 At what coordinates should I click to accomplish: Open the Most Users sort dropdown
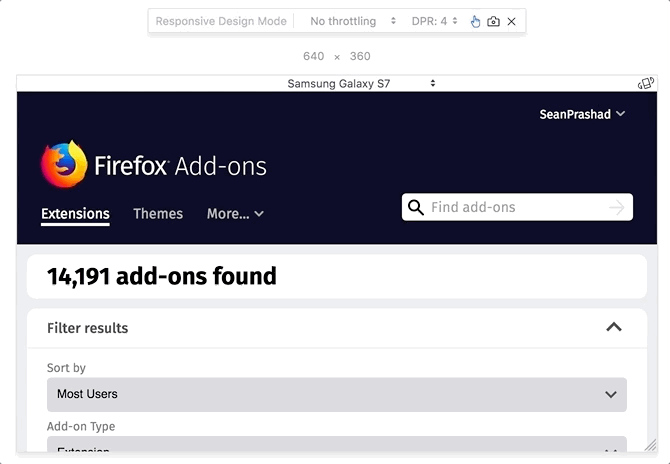337,394
